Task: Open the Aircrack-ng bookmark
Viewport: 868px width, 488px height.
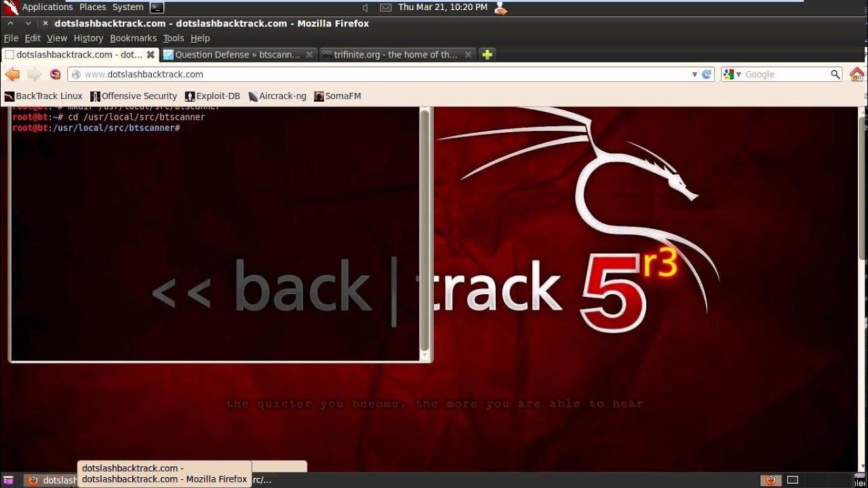Action: click(x=277, y=96)
